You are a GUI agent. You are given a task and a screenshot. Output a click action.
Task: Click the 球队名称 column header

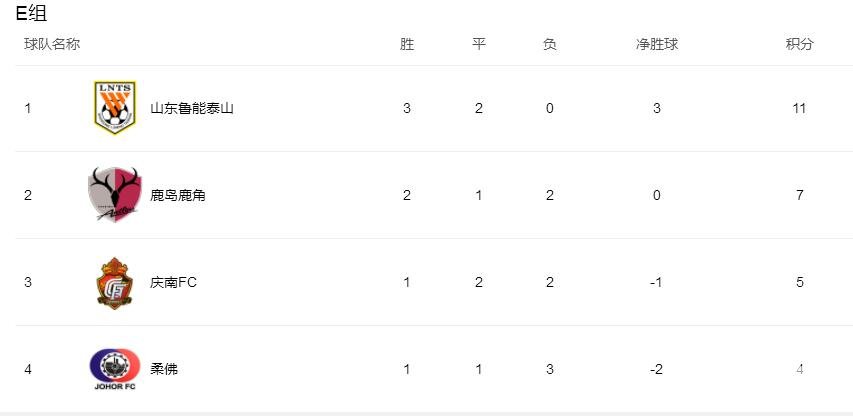pyautogui.click(x=52, y=44)
